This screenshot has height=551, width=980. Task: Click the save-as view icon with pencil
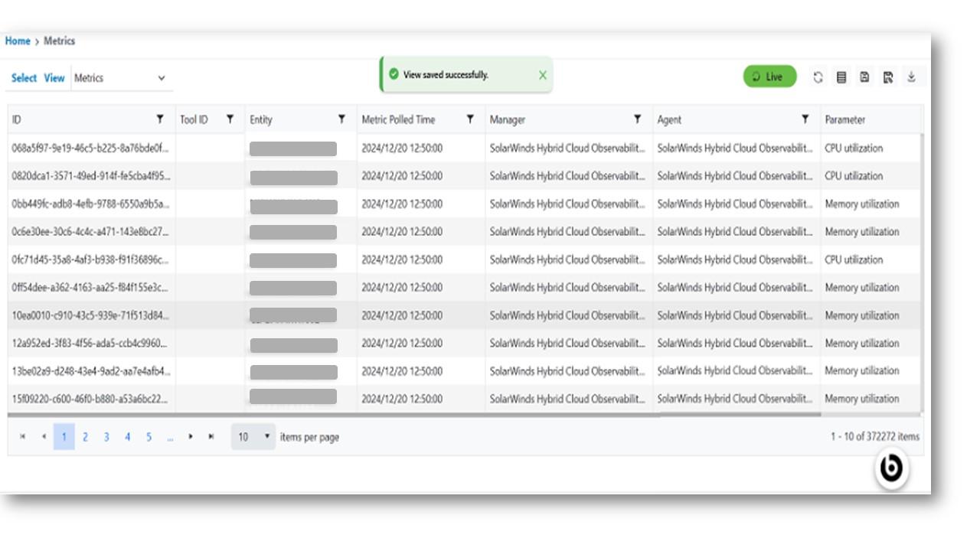click(888, 77)
